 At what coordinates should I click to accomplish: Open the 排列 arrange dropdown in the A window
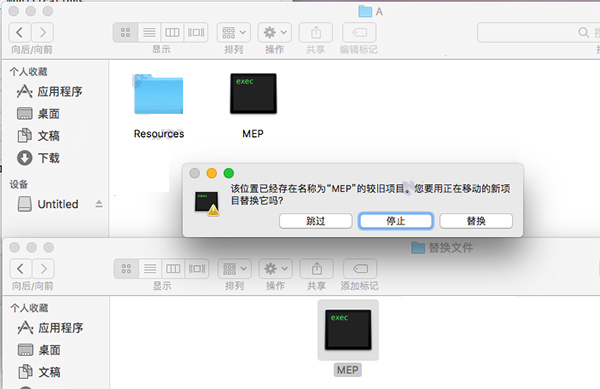coord(234,33)
